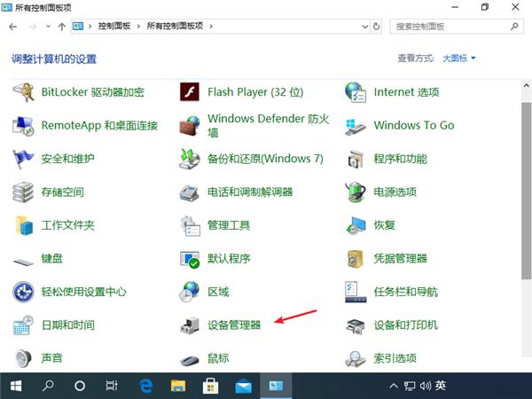Screen dimensions: 532x399
Task: Open the 索引选项 magnifier icon
Action: coord(356,358)
